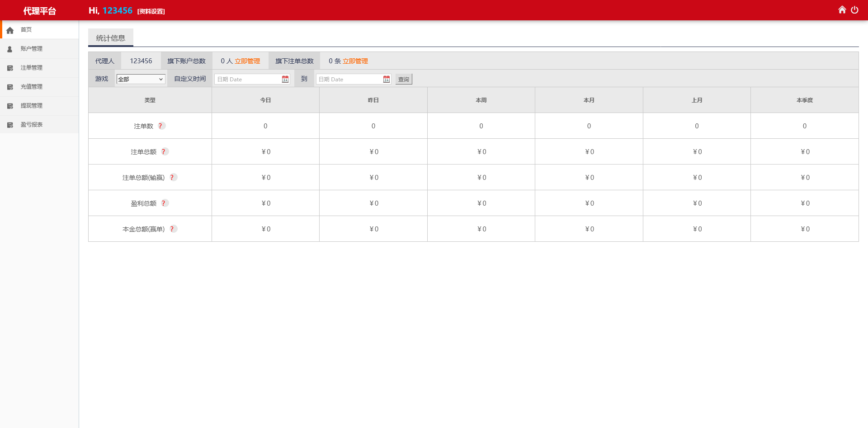Click 立即管理 link next to 0 人

click(247, 61)
